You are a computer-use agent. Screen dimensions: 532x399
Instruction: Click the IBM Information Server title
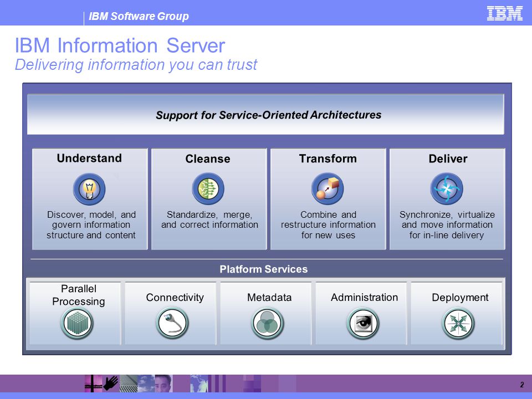[120, 45]
